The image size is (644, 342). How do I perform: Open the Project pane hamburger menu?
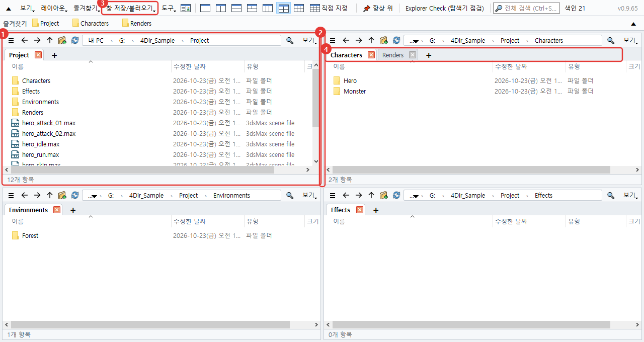pos(11,41)
